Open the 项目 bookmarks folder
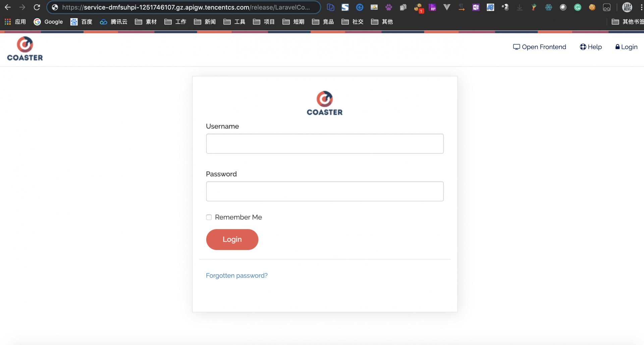Viewport: 644px width, 345px height. [x=264, y=22]
